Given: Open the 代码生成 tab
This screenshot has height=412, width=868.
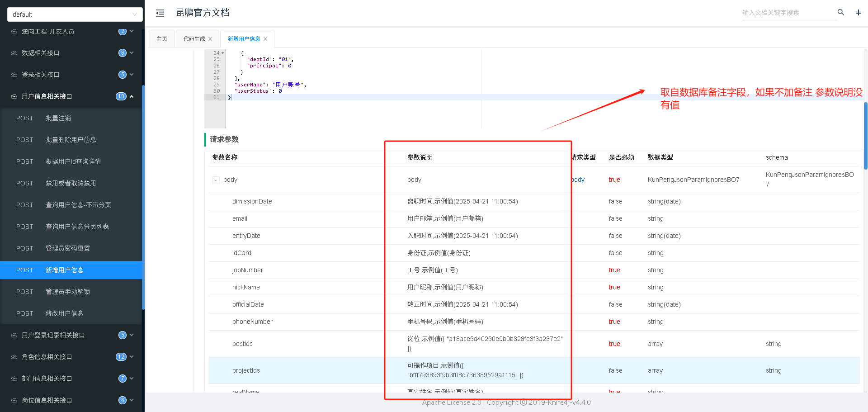Looking at the screenshot, I should 194,39.
